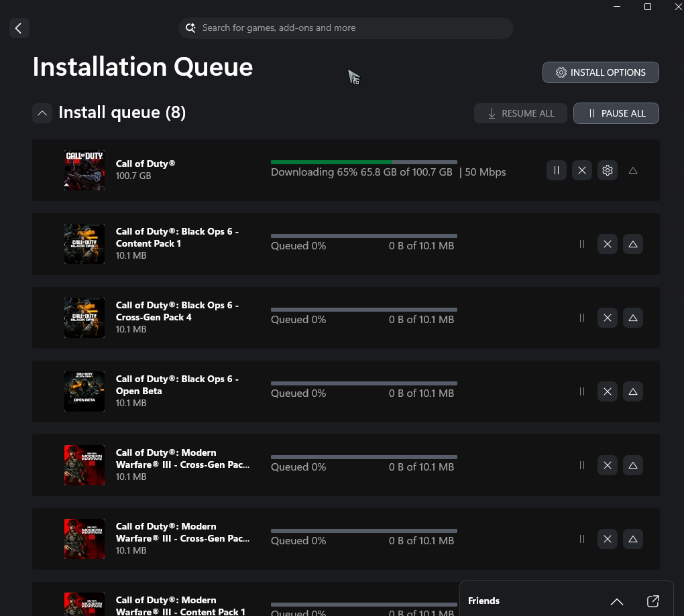Expand the Friends panel
684x616 pixels.
(x=616, y=601)
